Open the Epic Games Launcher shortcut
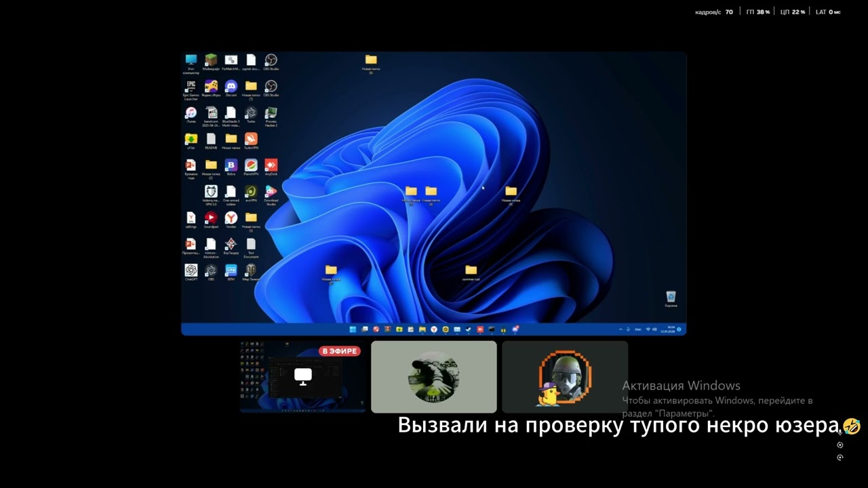868x488 pixels. [191, 90]
